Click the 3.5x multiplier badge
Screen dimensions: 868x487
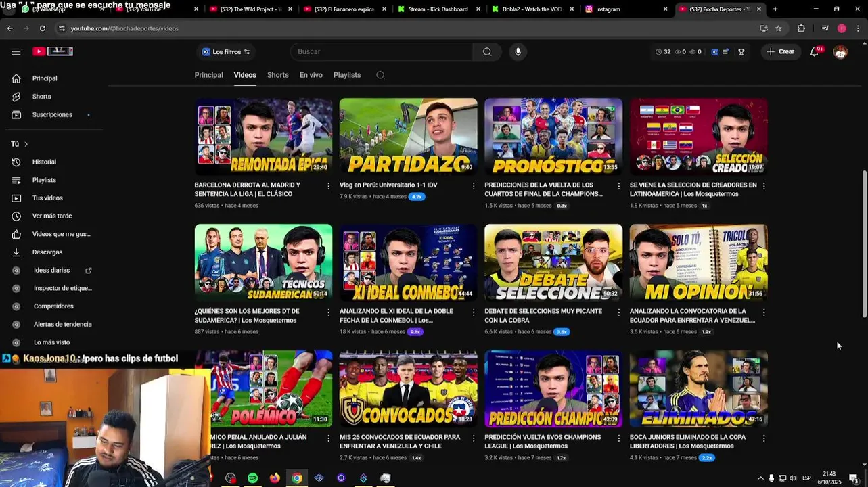(x=562, y=332)
